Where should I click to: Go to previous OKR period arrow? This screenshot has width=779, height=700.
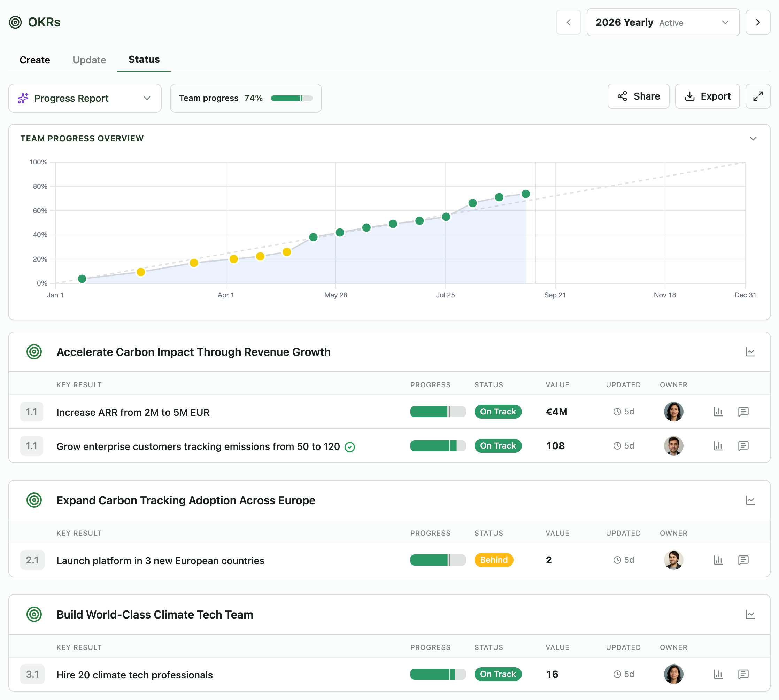tap(568, 22)
